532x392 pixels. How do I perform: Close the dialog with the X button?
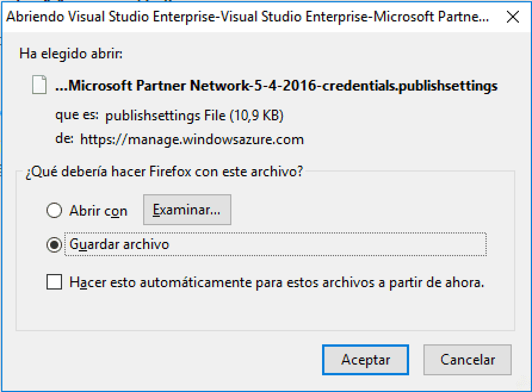point(513,17)
